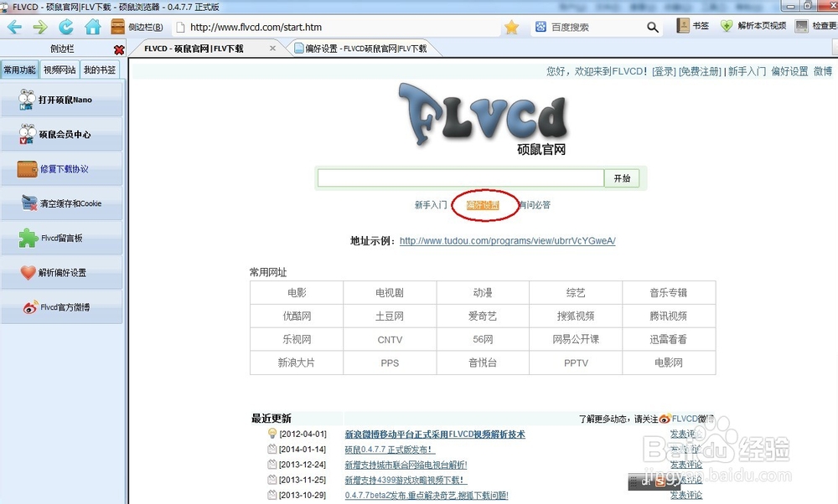838x504 pixels.
Task: Reload the page with the refresh icon
Action: (65, 27)
